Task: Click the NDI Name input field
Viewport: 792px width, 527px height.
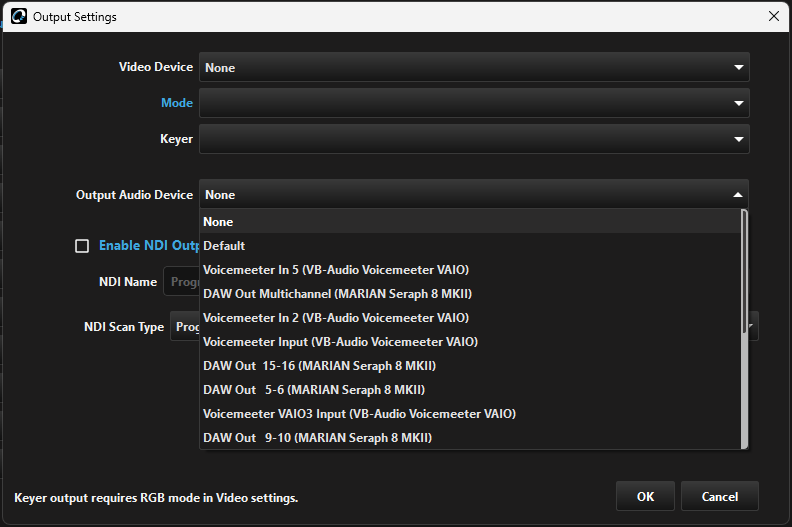Action: click(x=182, y=282)
